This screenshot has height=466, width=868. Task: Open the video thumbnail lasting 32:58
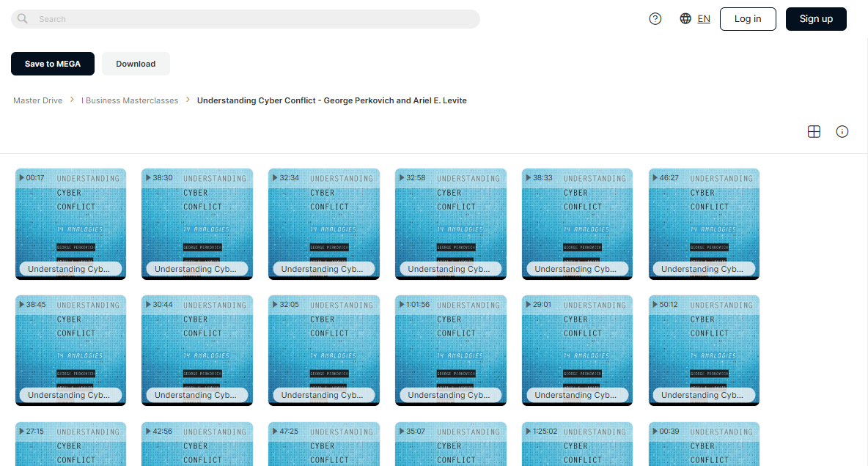[451, 223]
